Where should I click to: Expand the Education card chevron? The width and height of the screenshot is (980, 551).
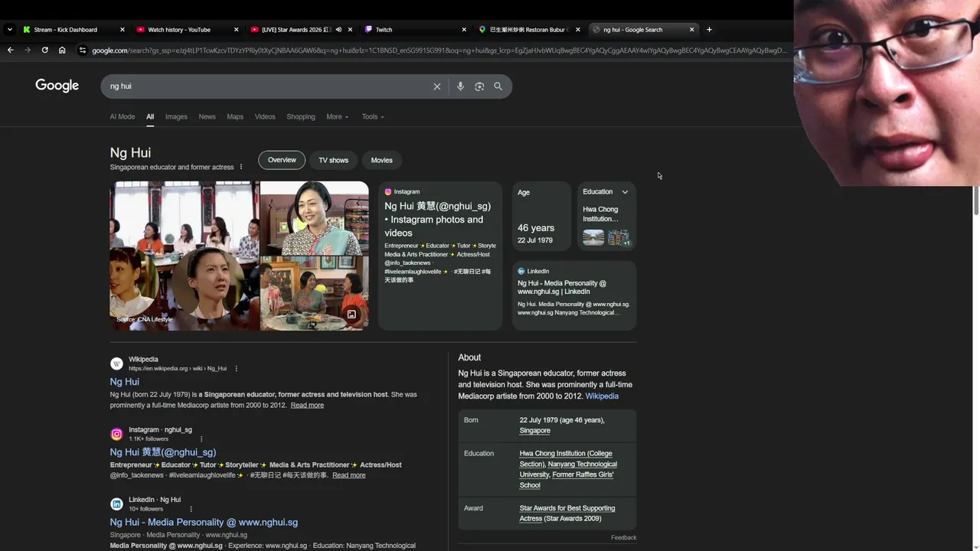625,192
